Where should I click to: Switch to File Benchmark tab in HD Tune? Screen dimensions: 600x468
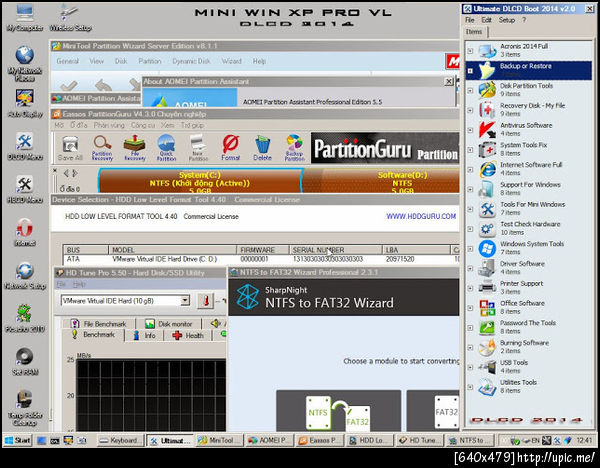tap(99, 324)
